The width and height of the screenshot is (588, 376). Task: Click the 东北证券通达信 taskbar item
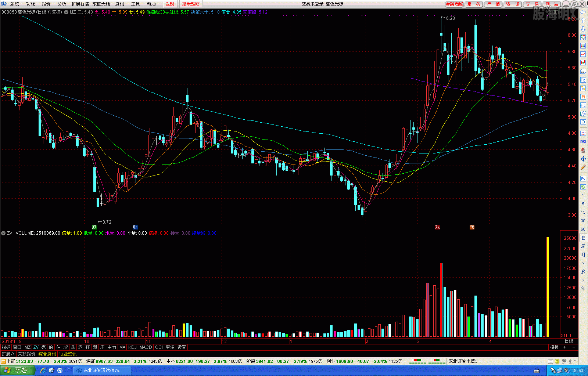pos(102,370)
